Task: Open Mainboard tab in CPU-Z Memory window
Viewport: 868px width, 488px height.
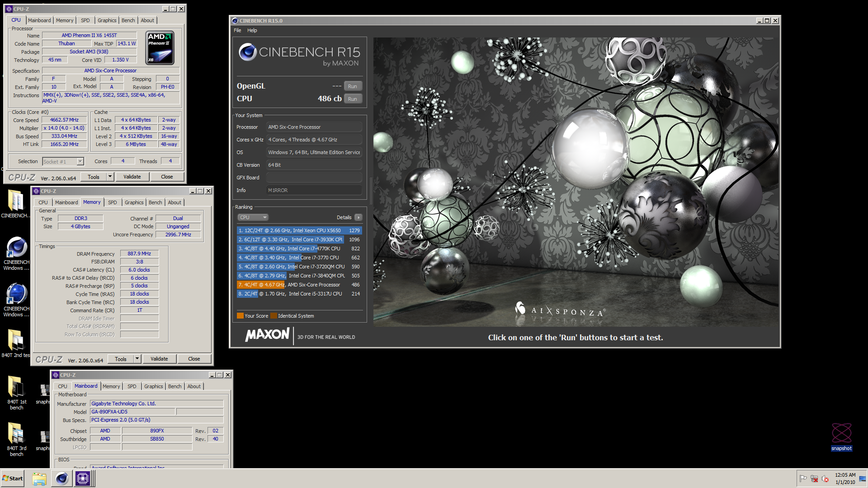Action: (66, 202)
